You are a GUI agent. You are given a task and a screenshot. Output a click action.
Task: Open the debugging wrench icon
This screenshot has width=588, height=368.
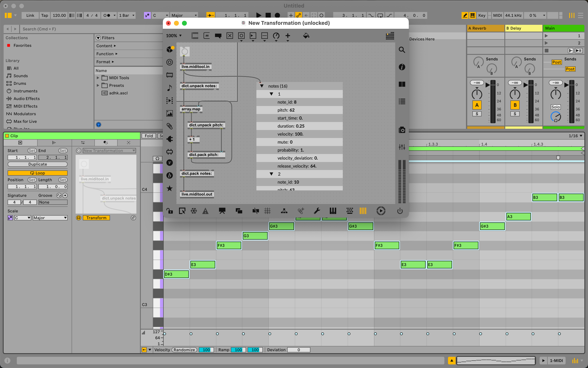[x=317, y=211]
